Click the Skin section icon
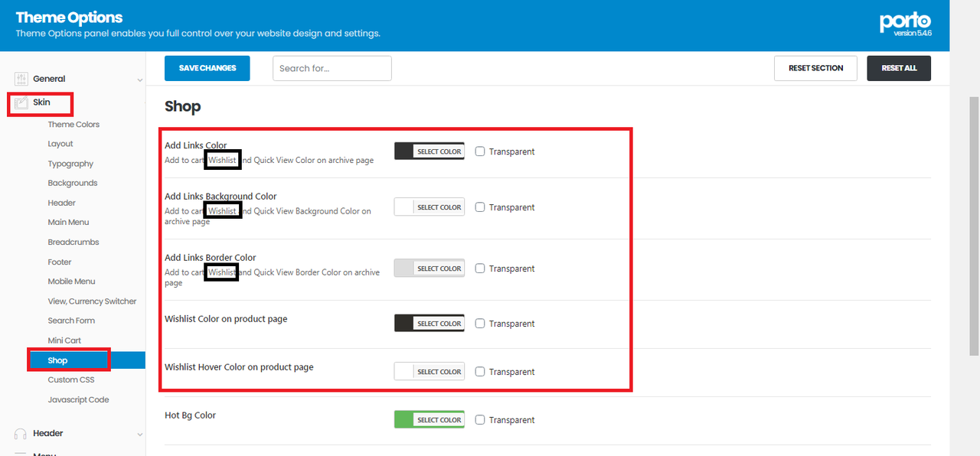980x456 pixels. (21, 103)
